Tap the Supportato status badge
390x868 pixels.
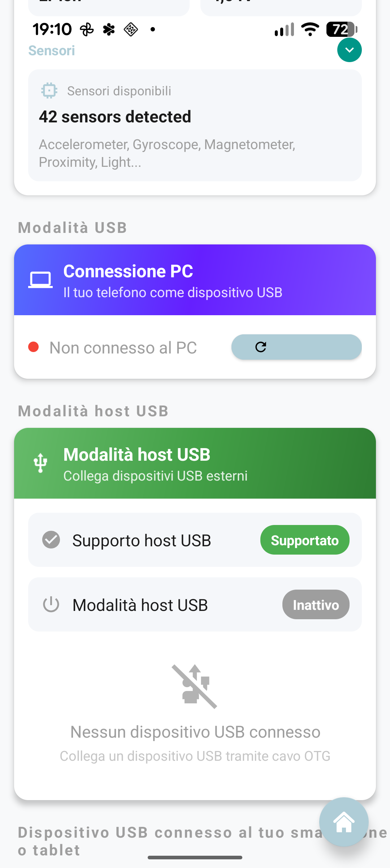coord(304,540)
